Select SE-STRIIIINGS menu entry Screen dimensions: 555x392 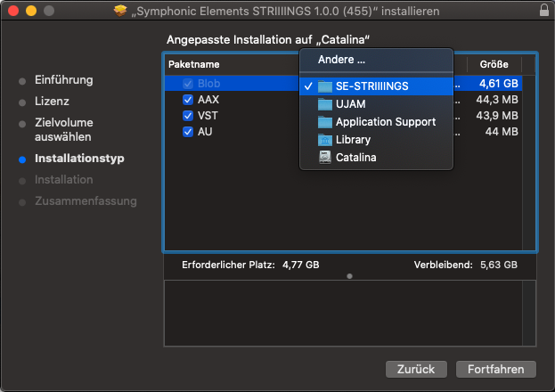pos(376,86)
